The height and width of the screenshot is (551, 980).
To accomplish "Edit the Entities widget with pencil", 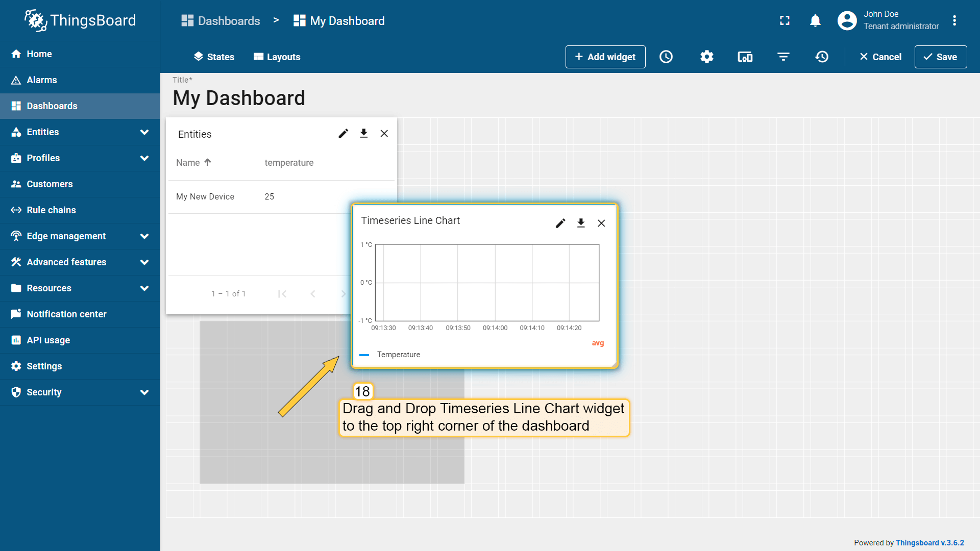I will (343, 133).
